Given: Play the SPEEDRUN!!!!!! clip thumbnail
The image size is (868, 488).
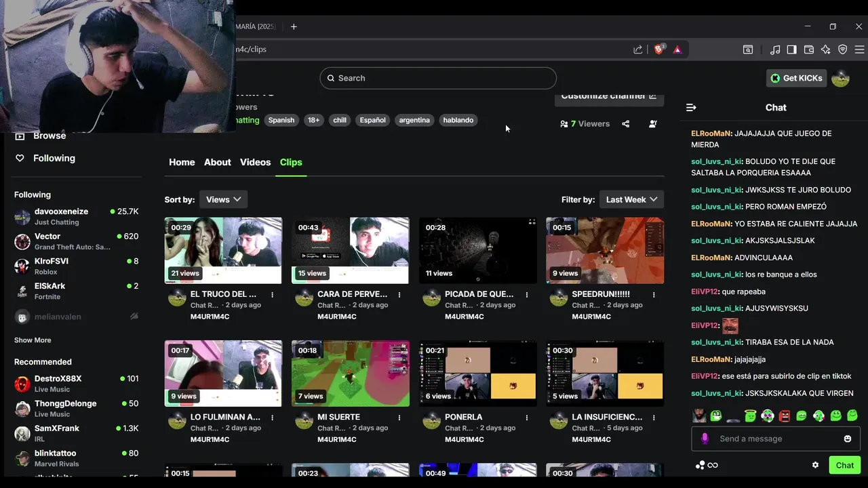Looking at the screenshot, I should pos(605,250).
